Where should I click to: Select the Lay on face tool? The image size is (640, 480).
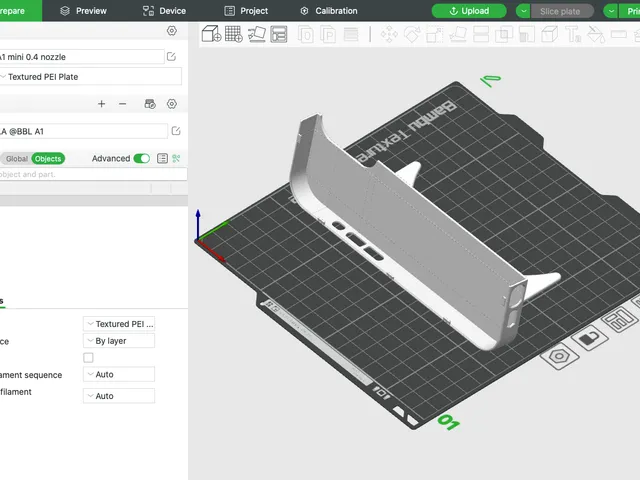pyautogui.click(x=458, y=34)
